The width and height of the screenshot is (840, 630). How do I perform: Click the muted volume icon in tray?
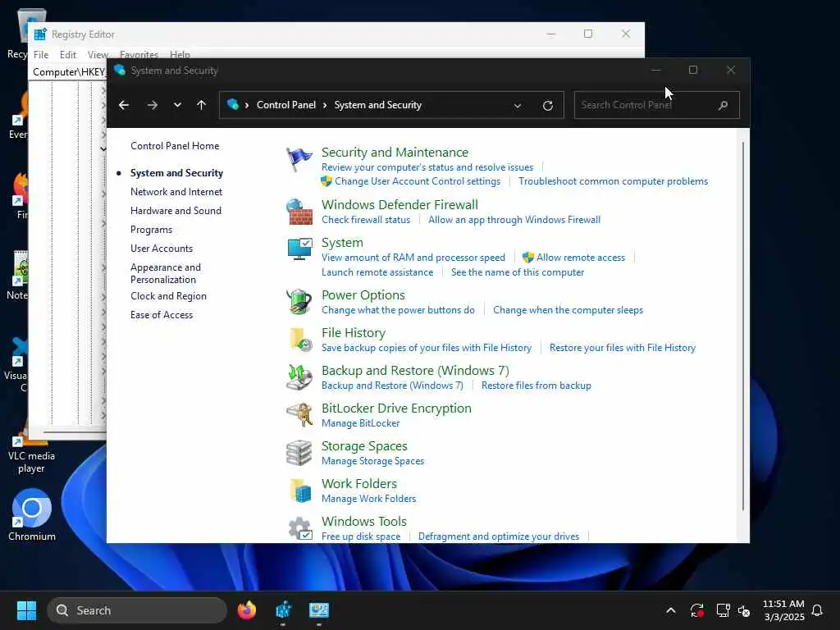744,610
